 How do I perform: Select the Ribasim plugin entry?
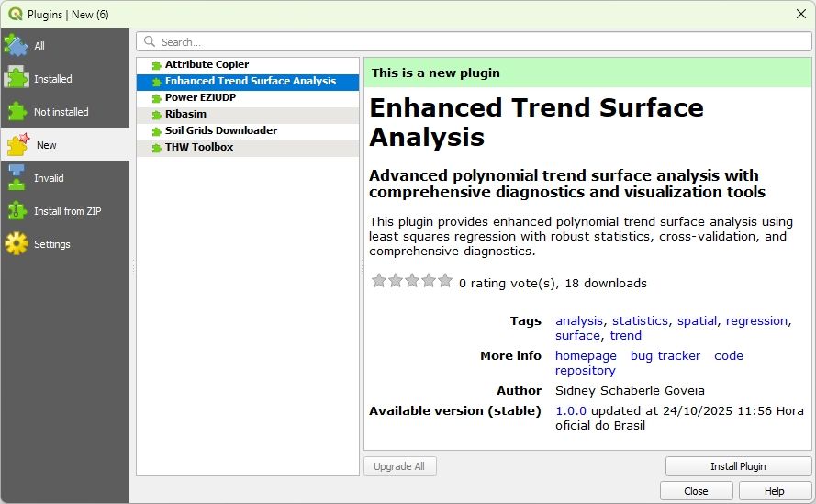click(248, 114)
